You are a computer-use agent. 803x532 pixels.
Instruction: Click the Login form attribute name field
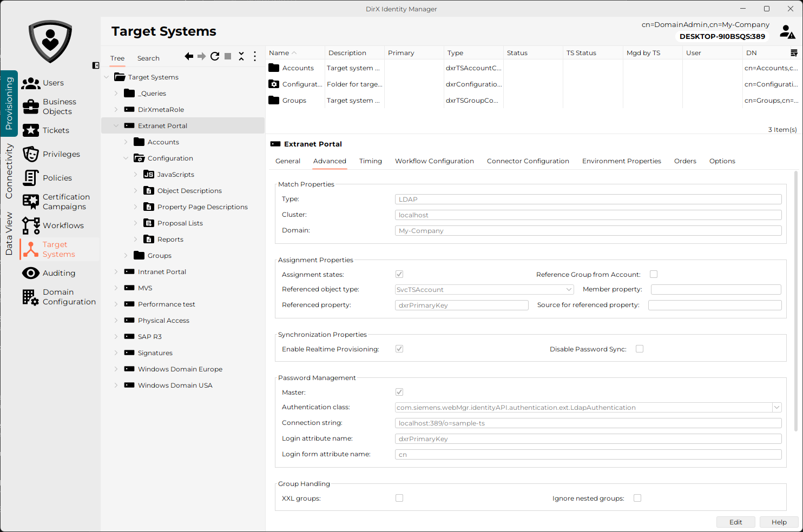pyautogui.click(x=588, y=455)
